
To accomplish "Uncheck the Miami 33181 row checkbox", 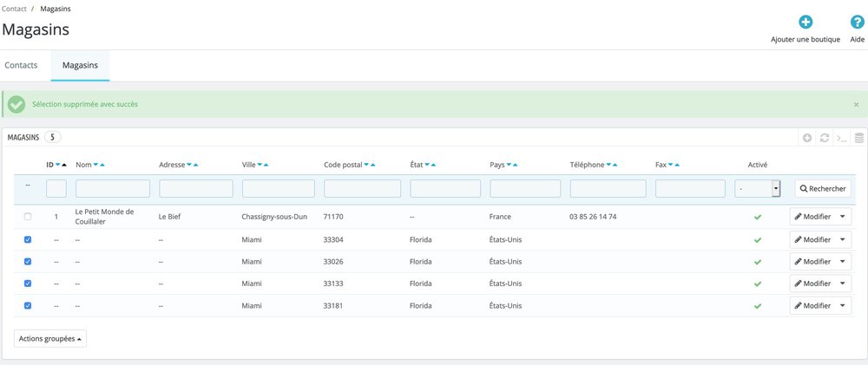I will pos(28,305).
